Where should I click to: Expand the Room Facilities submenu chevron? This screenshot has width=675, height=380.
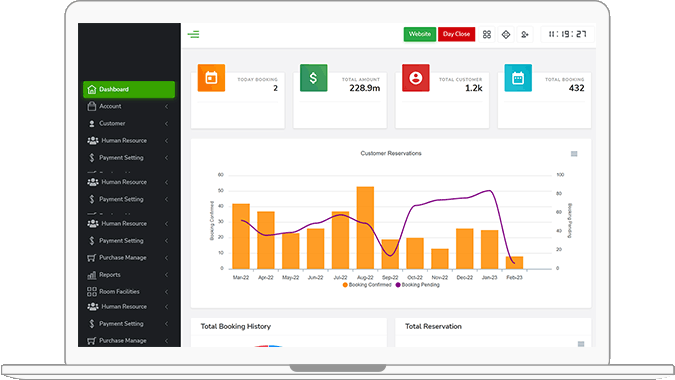[167, 292]
